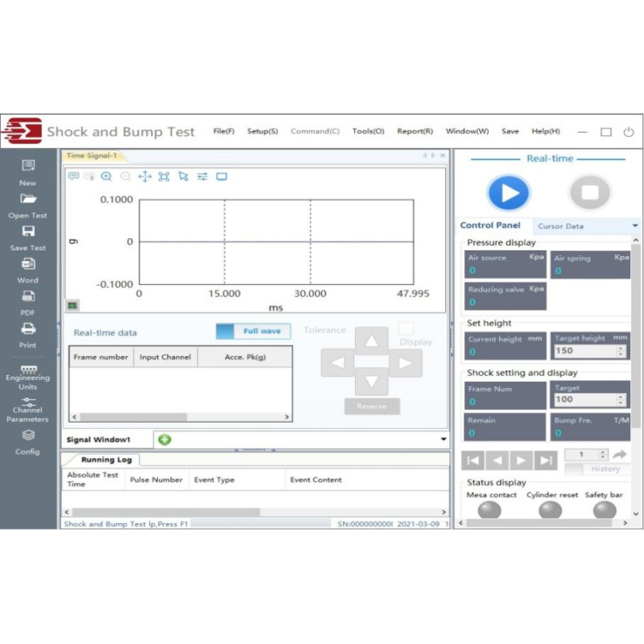644x644 pixels.
Task: Switch to the Cursor Data tab
Action: tap(560, 226)
